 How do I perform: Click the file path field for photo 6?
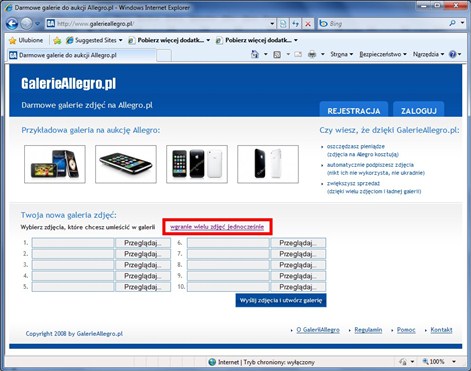(x=228, y=243)
